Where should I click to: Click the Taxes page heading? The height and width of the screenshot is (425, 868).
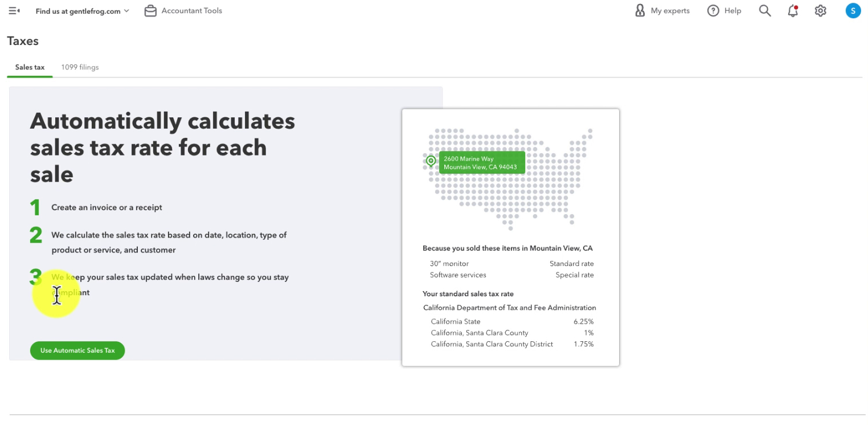click(x=23, y=41)
